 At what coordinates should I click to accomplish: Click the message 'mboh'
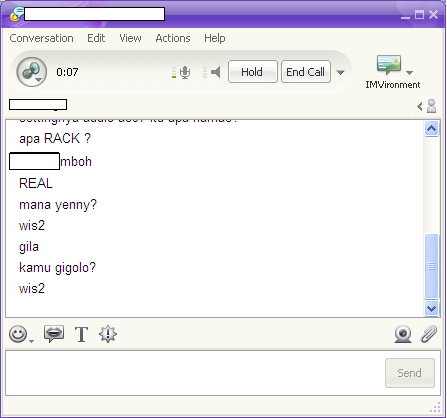point(76,162)
